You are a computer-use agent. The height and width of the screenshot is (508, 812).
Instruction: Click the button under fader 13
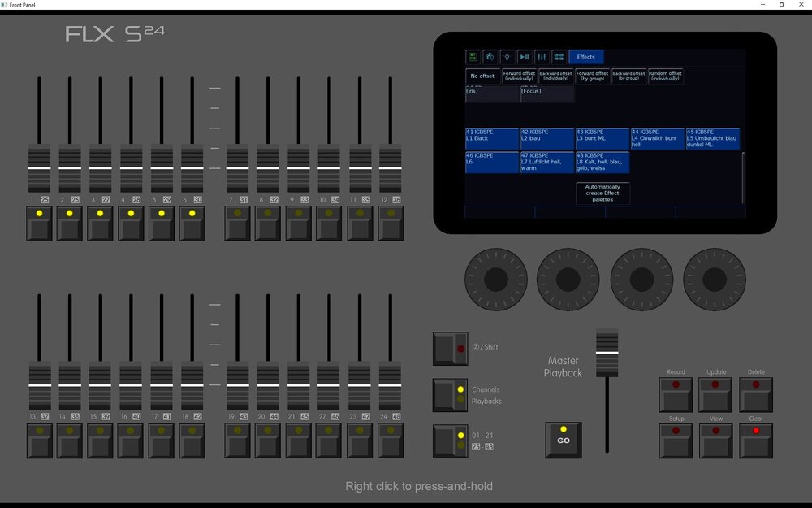pyautogui.click(x=39, y=441)
